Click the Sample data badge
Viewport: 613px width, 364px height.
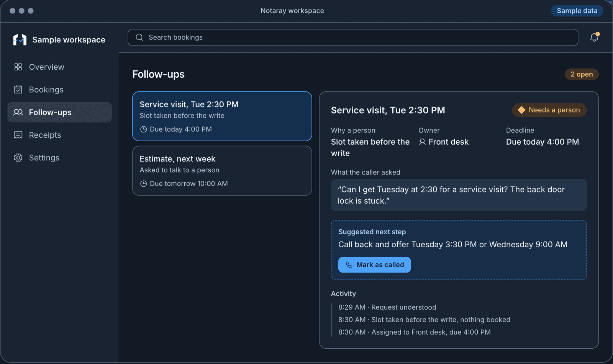click(x=577, y=11)
